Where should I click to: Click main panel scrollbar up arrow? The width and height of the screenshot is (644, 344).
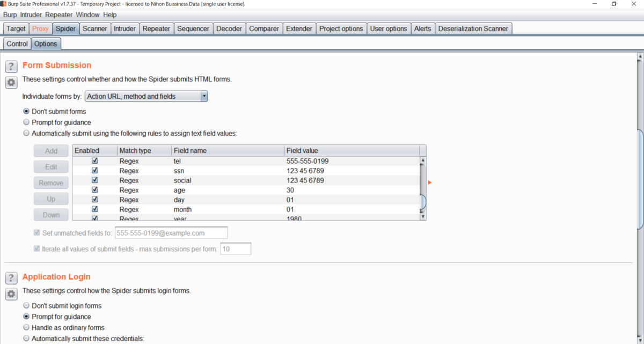tap(640, 56)
